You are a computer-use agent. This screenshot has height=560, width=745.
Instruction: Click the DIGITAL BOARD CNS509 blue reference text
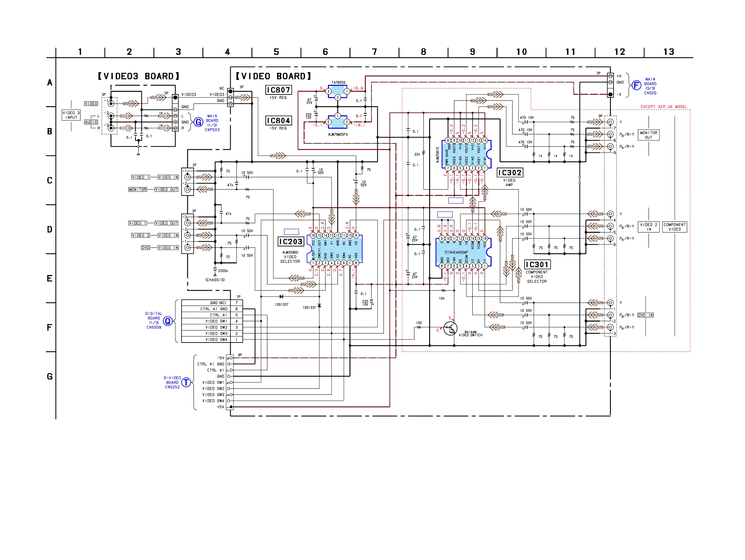tap(154, 320)
